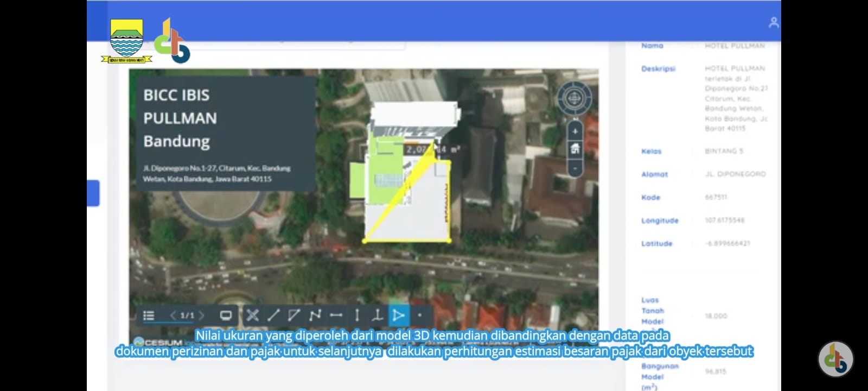The image size is (868, 391).
Task: Select the polyline measurement tool
Action: tap(315, 315)
